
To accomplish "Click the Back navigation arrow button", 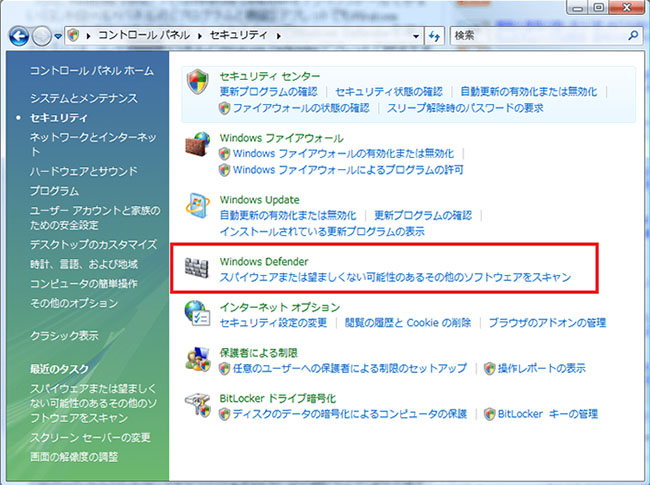I will [x=19, y=36].
